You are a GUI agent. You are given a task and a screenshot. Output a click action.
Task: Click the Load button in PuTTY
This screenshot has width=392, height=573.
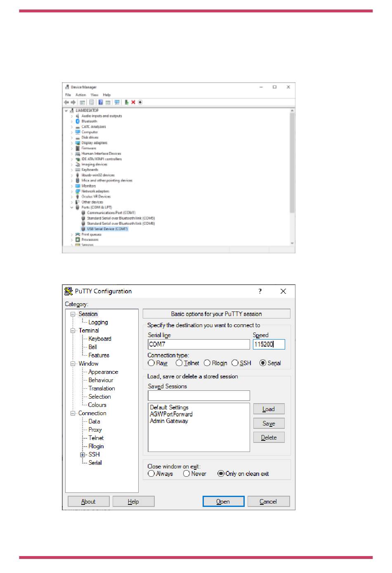[x=269, y=409]
